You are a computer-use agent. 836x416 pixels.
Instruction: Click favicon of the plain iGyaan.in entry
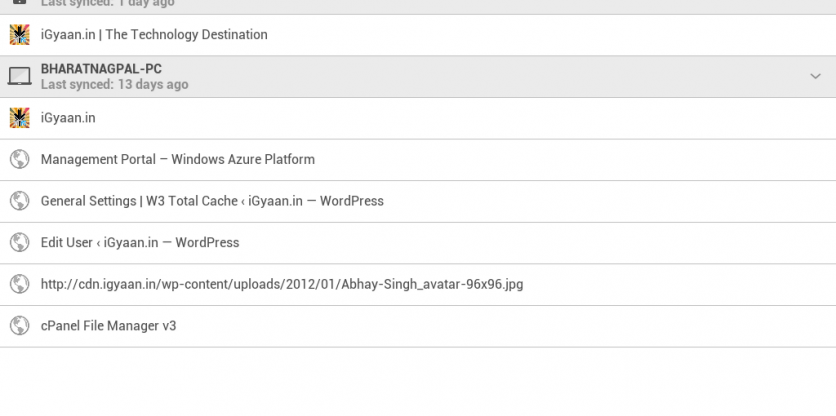pyautogui.click(x=19, y=118)
